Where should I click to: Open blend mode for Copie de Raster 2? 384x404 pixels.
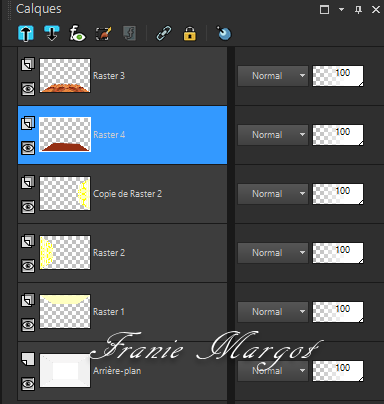click(273, 194)
